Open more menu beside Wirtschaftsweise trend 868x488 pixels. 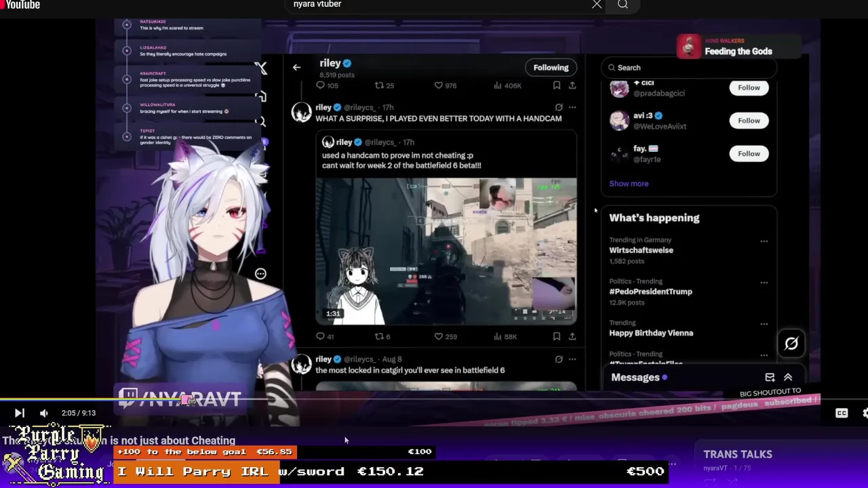click(x=764, y=241)
